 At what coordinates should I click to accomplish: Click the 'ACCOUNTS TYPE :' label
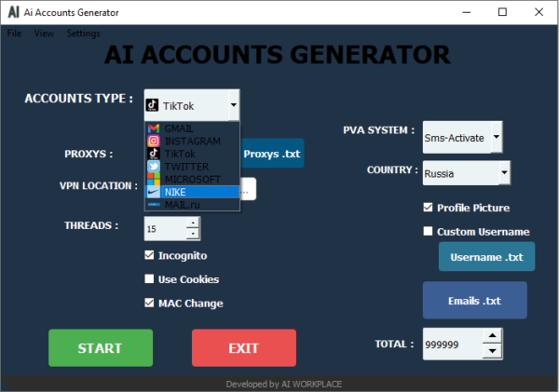click(79, 99)
